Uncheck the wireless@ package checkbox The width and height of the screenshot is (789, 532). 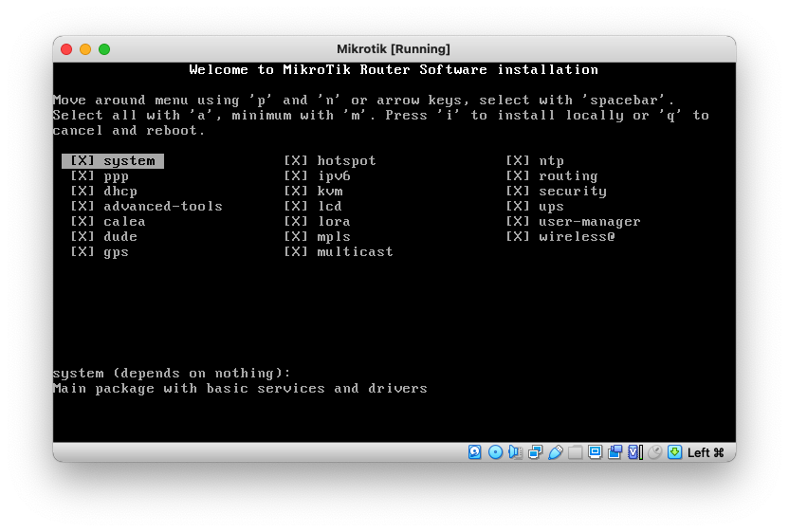point(518,237)
